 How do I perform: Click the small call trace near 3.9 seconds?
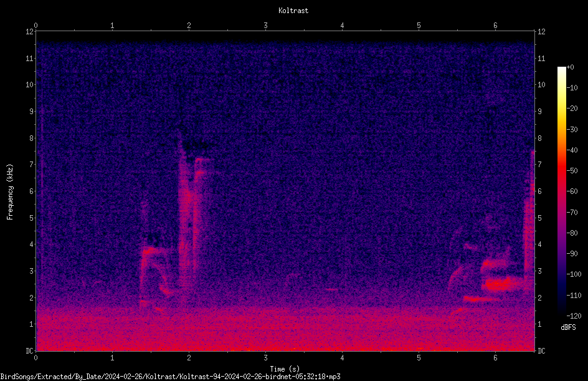coord(331,289)
